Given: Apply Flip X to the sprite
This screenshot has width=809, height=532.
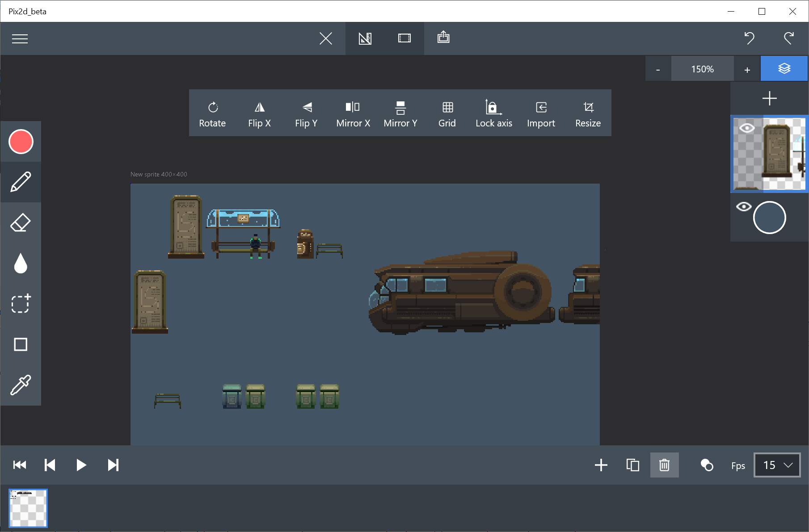Looking at the screenshot, I should point(259,113).
